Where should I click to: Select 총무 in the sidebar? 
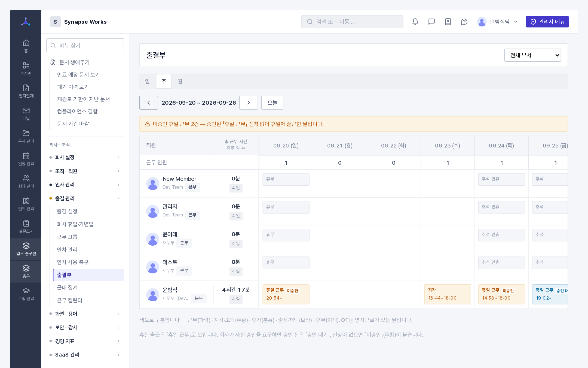(26, 272)
